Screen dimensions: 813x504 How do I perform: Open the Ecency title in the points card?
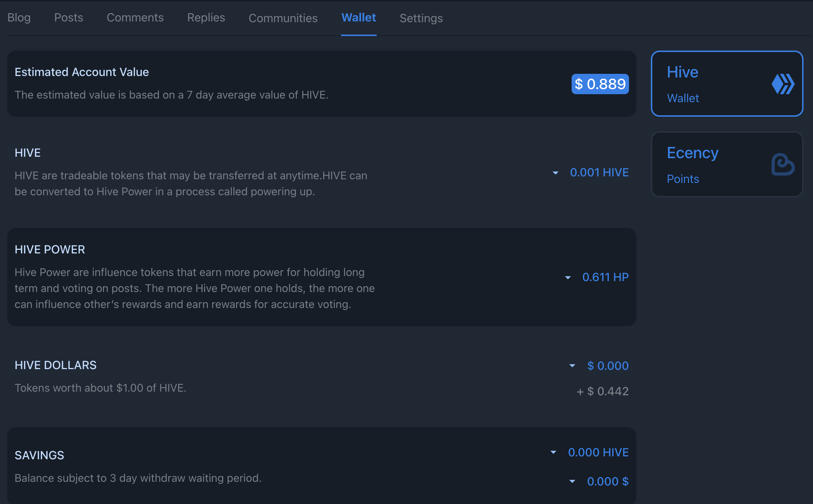click(x=693, y=153)
